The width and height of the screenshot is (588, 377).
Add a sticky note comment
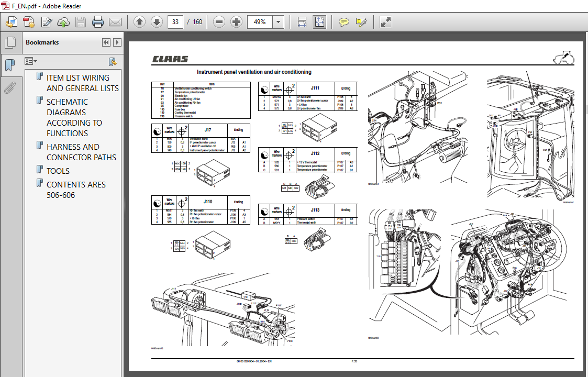(x=343, y=22)
